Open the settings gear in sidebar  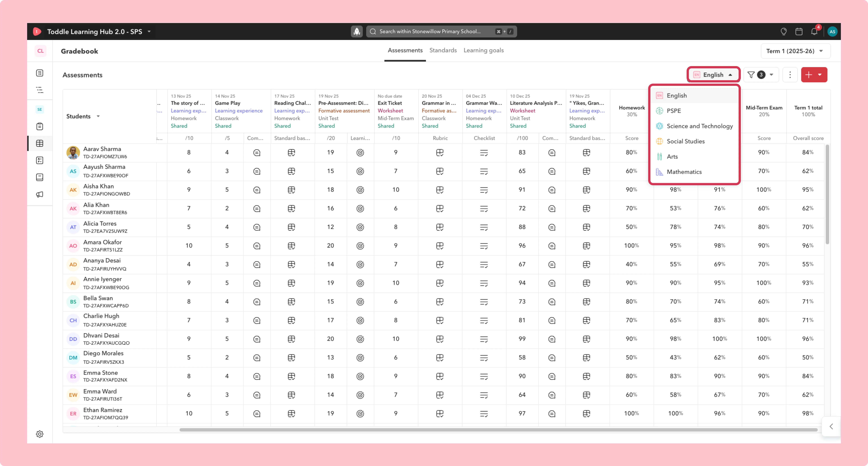[40, 434]
